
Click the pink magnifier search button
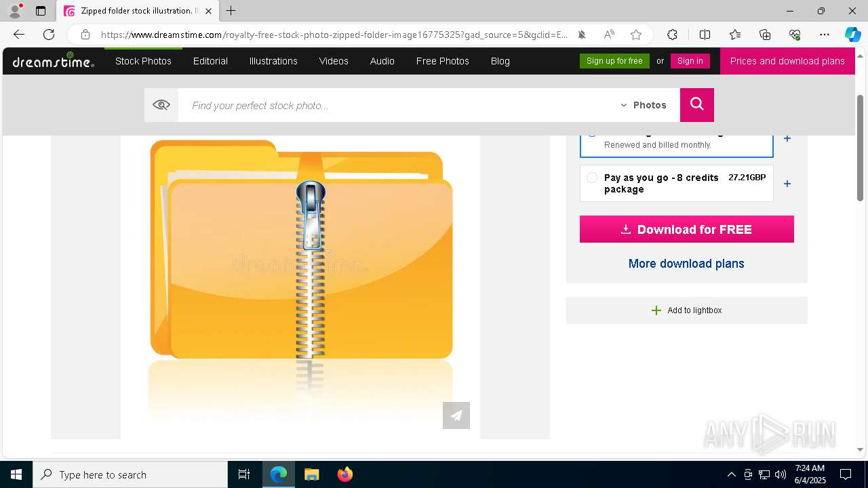(697, 105)
